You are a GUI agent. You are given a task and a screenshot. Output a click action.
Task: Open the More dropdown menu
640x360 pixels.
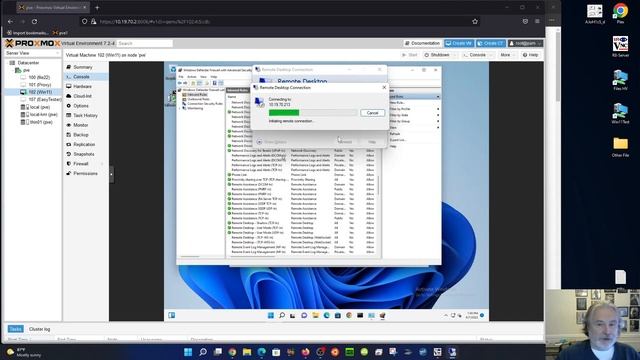[508, 55]
